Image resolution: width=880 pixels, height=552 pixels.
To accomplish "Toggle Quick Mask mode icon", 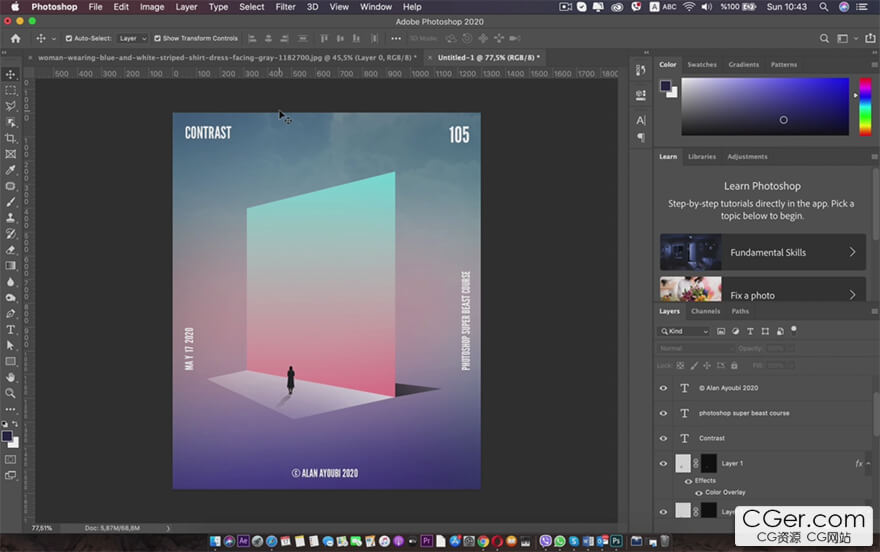I will pyautogui.click(x=11, y=459).
